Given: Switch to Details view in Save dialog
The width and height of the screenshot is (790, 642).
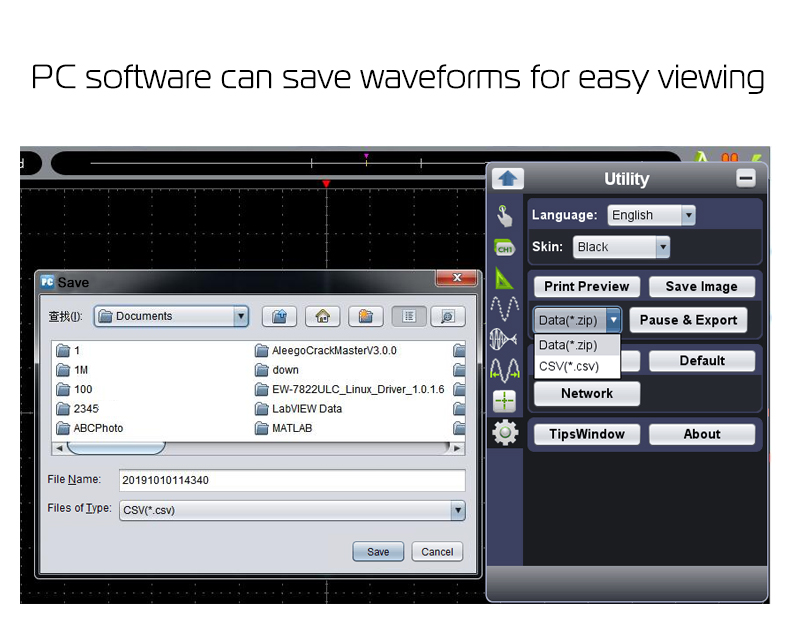Looking at the screenshot, I should pyautogui.click(x=448, y=316).
